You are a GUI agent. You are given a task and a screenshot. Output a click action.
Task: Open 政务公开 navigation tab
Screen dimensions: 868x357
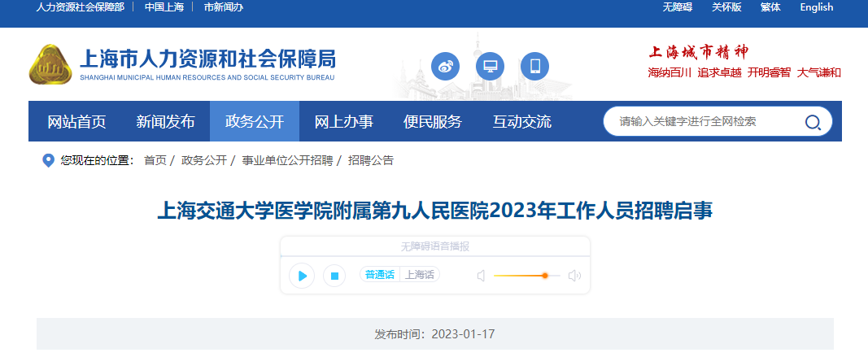pyautogui.click(x=255, y=122)
